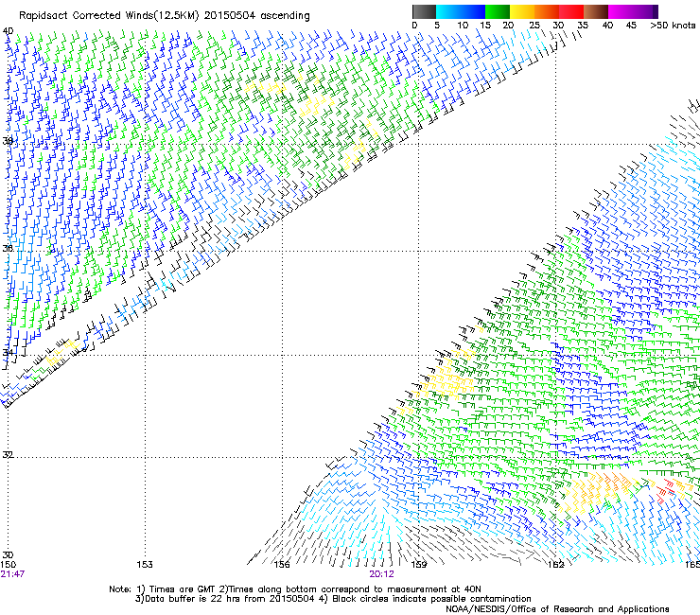Click the cyan-blue 5-15 knots color swatch
This screenshot has height=615, width=700.
(x=461, y=11)
